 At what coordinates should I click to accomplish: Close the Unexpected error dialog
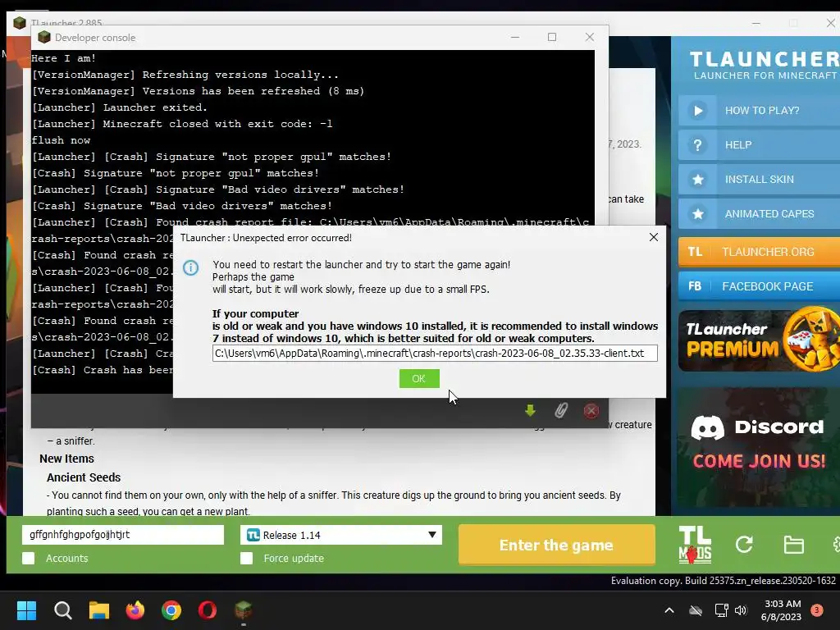pyautogui.click(x=654, y=237)
